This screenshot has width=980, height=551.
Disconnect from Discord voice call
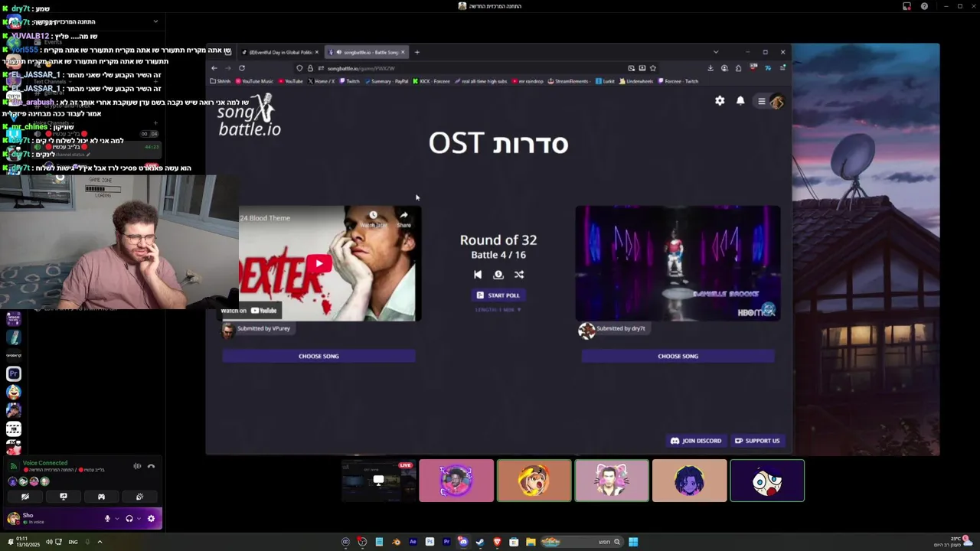(151, 466)
